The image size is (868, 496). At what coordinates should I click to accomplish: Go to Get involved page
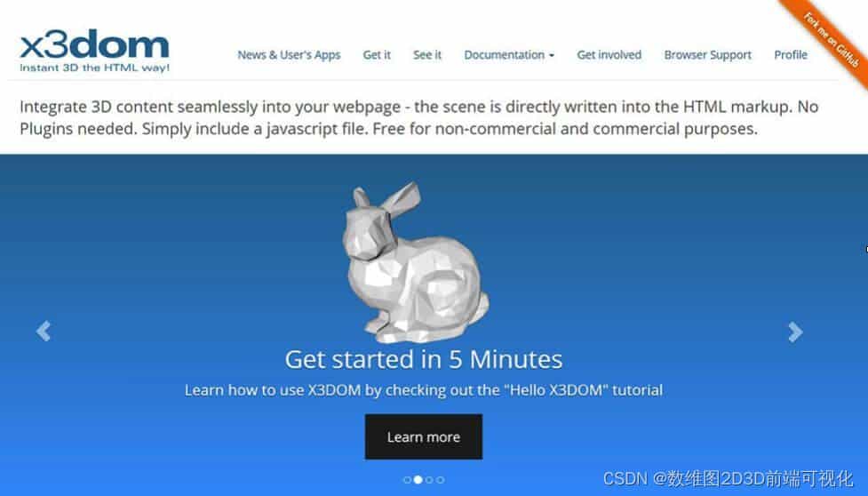pyautogui.click(x=609, y=55)
